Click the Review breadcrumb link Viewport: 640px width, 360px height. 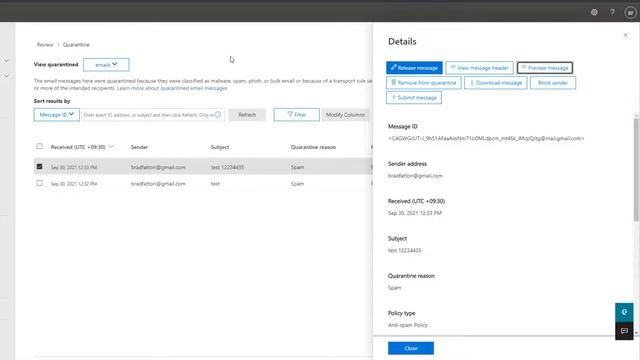click(x=45, y=44)
